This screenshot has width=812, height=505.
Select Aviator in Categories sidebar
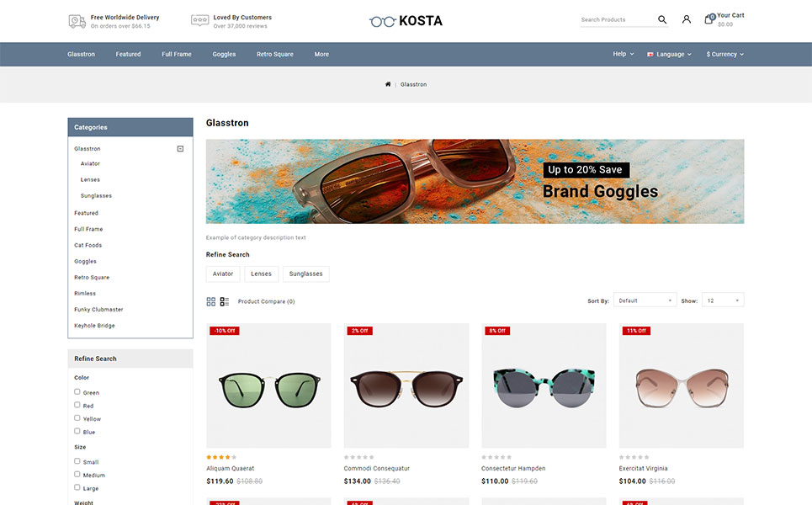point(90,163)
